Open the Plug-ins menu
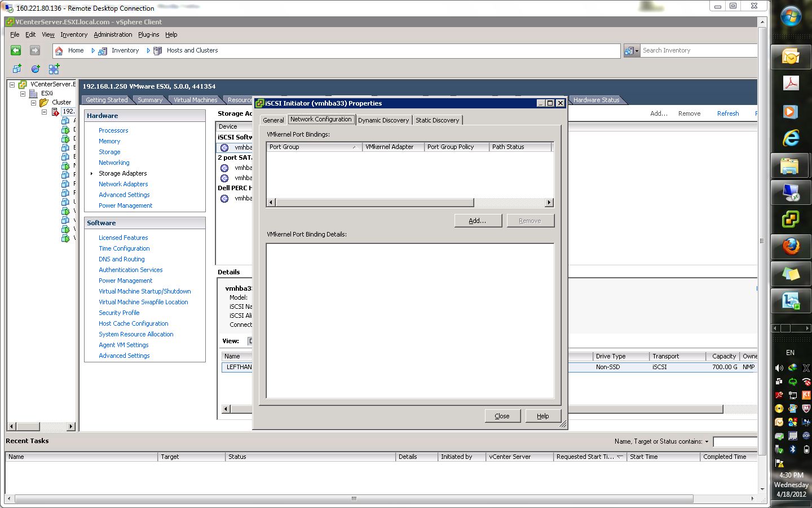This screenshot has height=508, width=812. [148, 34]
